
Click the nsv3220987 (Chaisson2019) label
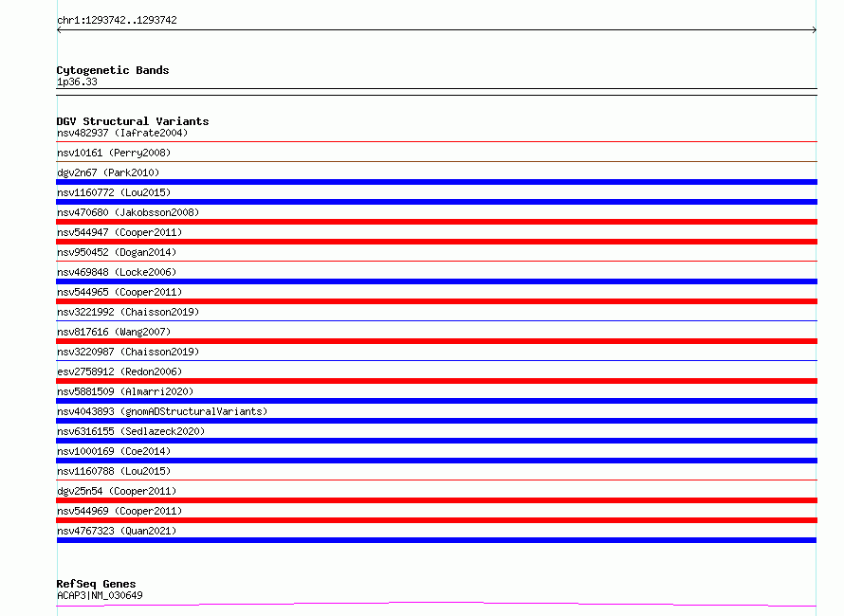point(128,352)
